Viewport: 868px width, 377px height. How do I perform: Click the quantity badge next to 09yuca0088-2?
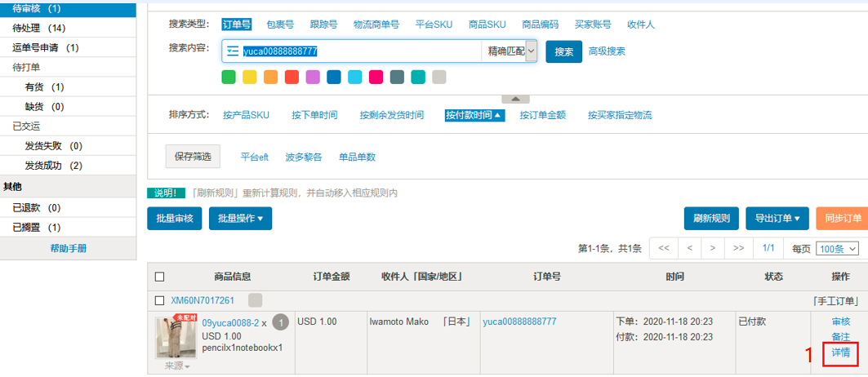click(280, 322)
